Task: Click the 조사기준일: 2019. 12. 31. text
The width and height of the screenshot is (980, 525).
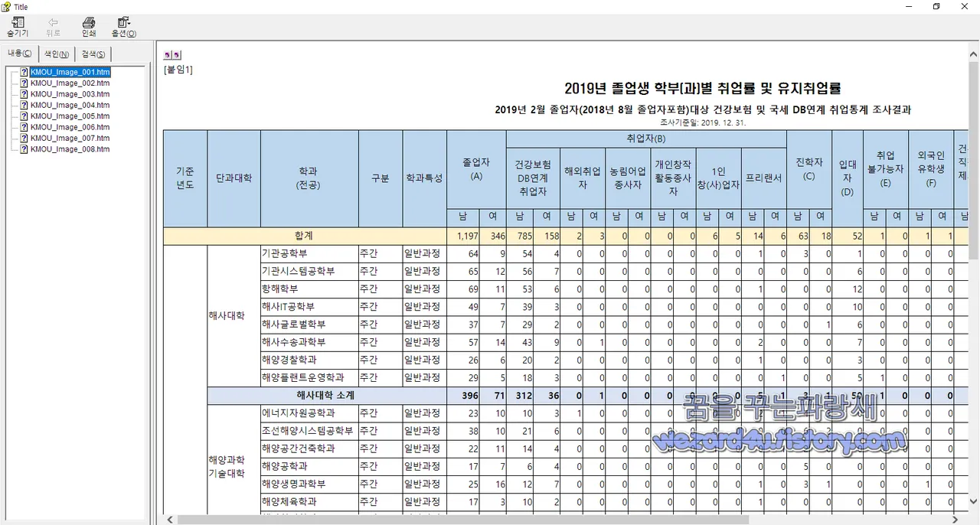Action: click(703, 122)
